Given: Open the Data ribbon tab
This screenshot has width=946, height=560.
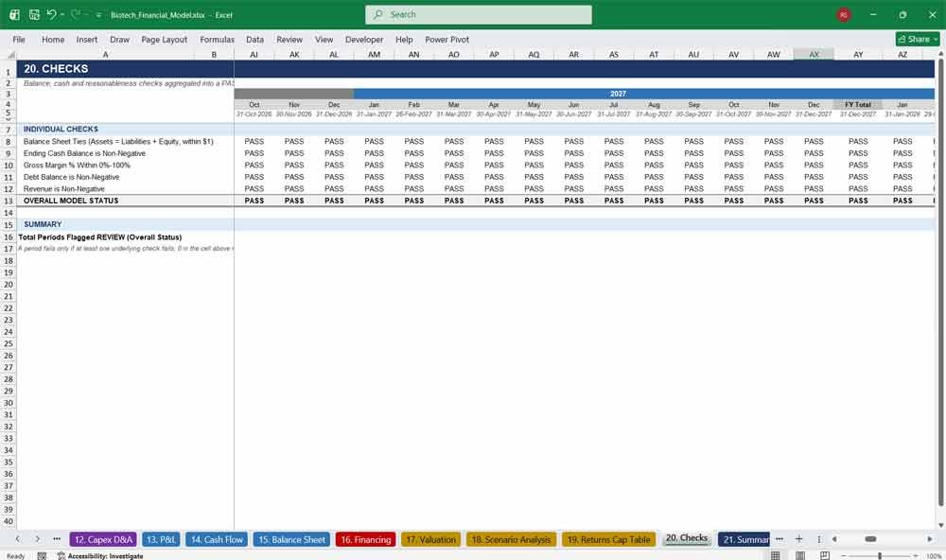Looking at the screenshot, I should tap(254, 39).
